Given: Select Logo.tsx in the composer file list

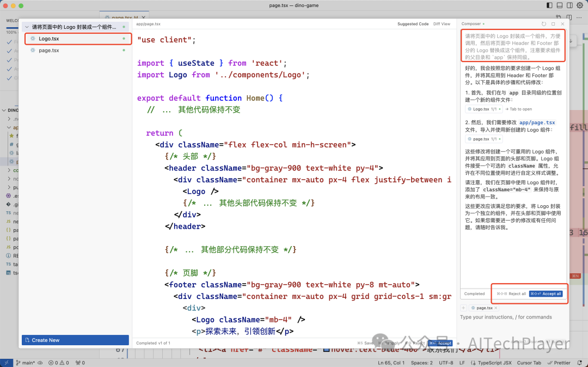Looking at the screenshot, I should tap(49, 39).
